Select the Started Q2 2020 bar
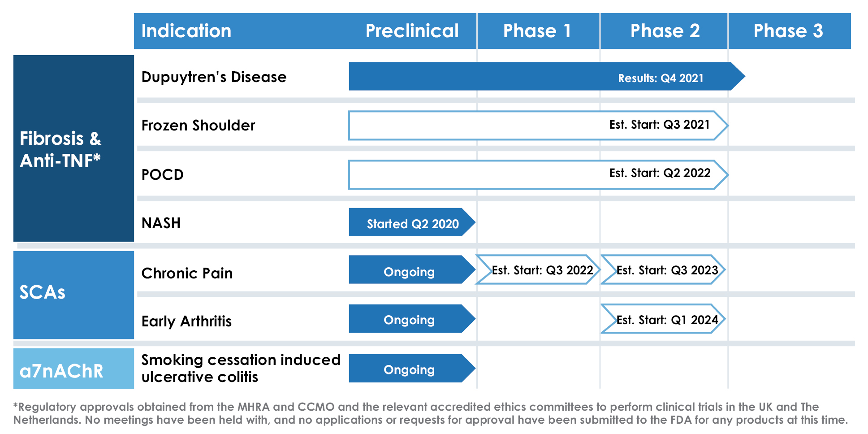The height and width of the screenshot is (434, 868). coord(411,222)
